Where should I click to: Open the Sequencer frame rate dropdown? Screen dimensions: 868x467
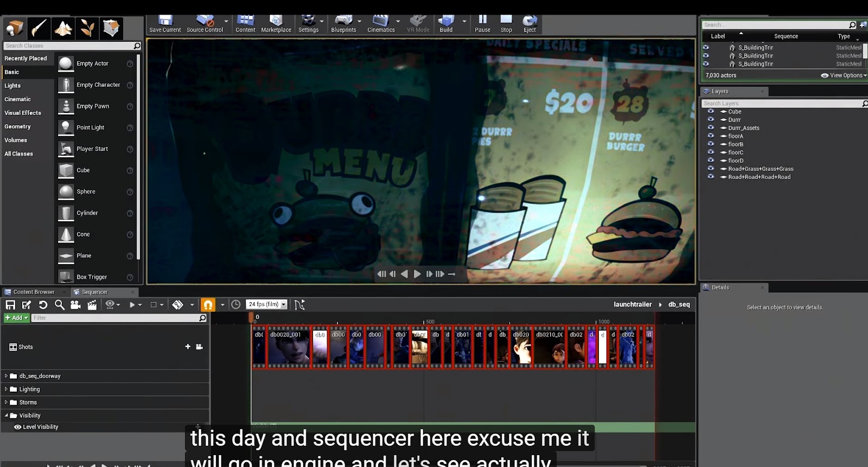[266, 304]
